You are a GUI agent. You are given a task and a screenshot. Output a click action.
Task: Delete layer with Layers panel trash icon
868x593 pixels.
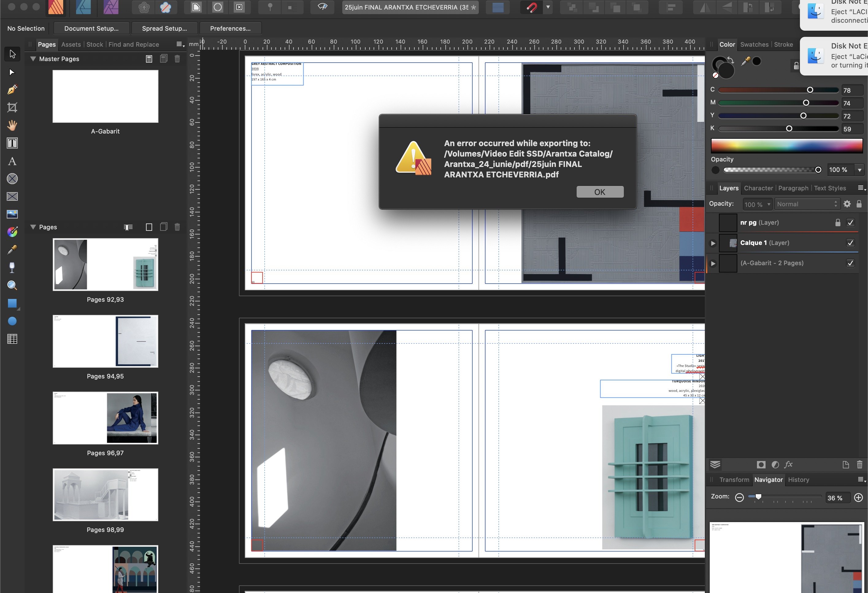859,464
